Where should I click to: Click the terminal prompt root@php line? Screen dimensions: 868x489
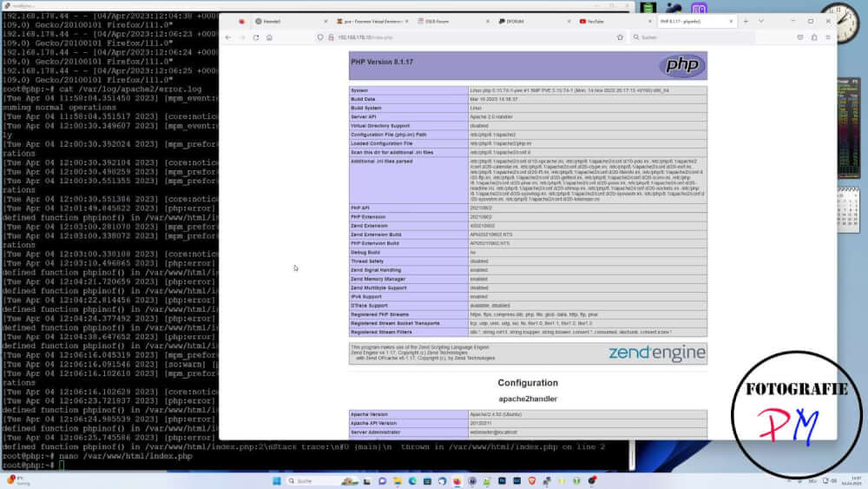[x=33, y=466]
